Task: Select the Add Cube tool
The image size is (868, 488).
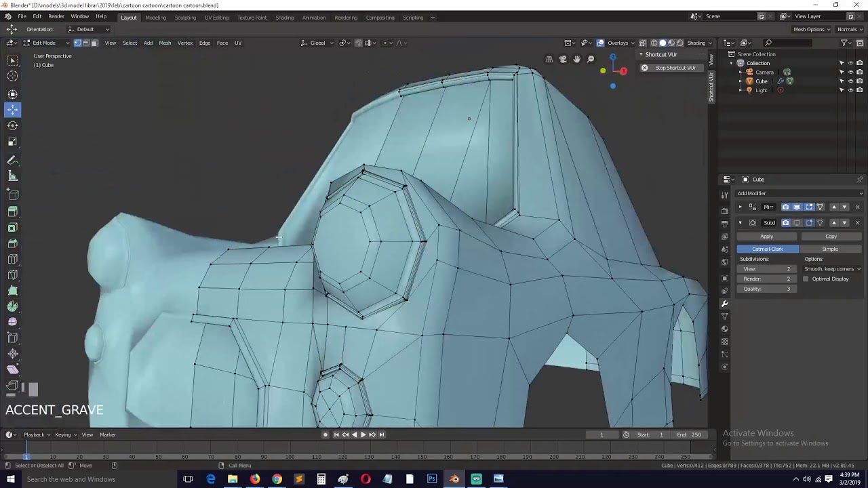Action: pos(12,195)
